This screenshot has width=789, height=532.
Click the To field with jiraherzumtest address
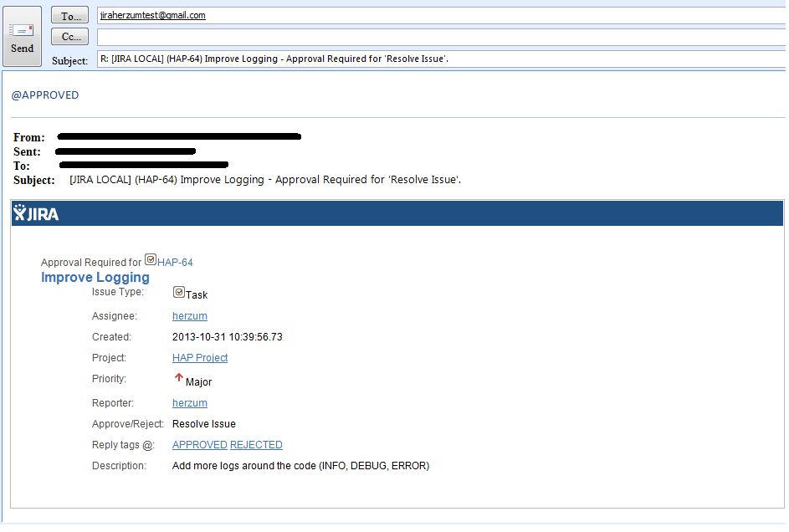152,15
